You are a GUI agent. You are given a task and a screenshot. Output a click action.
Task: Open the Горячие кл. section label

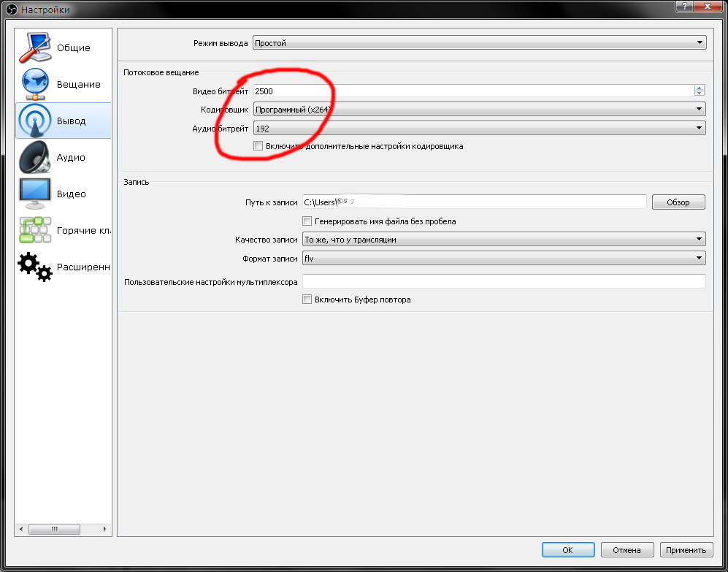coord(83,230)
